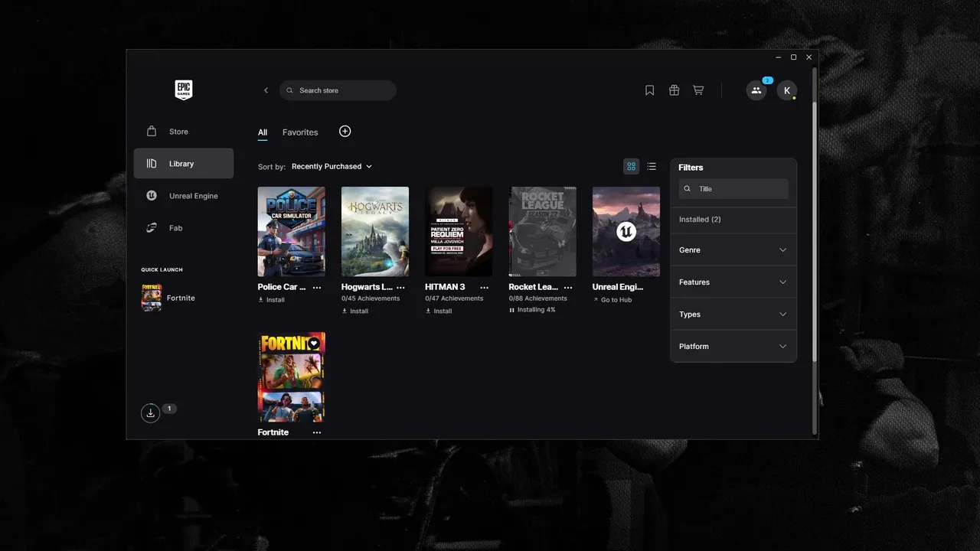Click the HITMAN 3 title text
The height and width of the screenshot is (551, 980).
pyautogui.click(x=445, y=287)
